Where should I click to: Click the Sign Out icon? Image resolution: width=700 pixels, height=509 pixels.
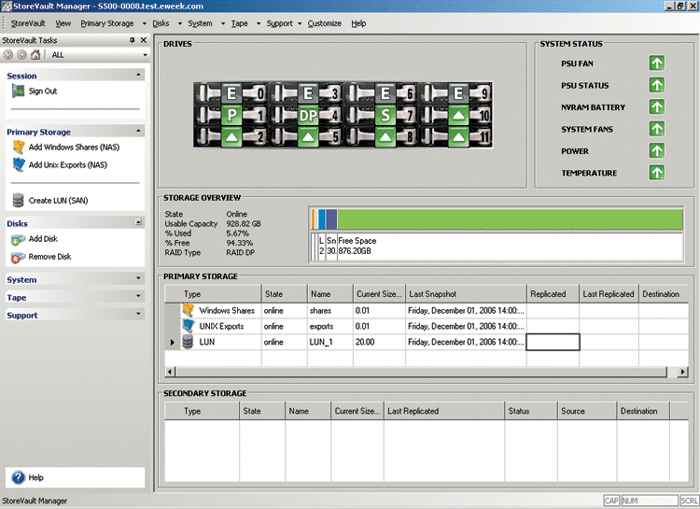coord(18,91)
